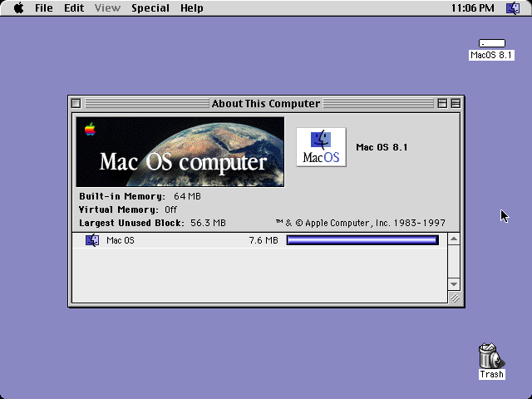Click the About This Computer title text
The height and width of the screenshot is (399, 532).
pos(266,103)
